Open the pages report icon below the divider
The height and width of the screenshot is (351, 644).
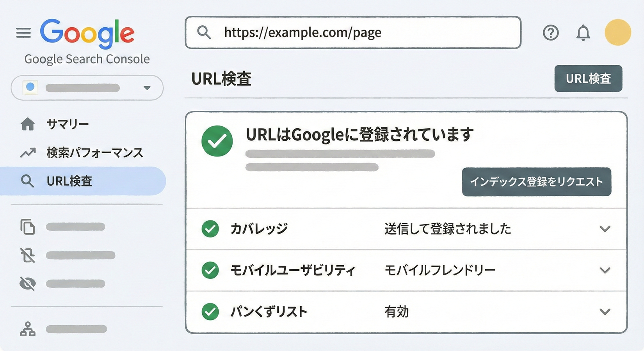point(28,227)
